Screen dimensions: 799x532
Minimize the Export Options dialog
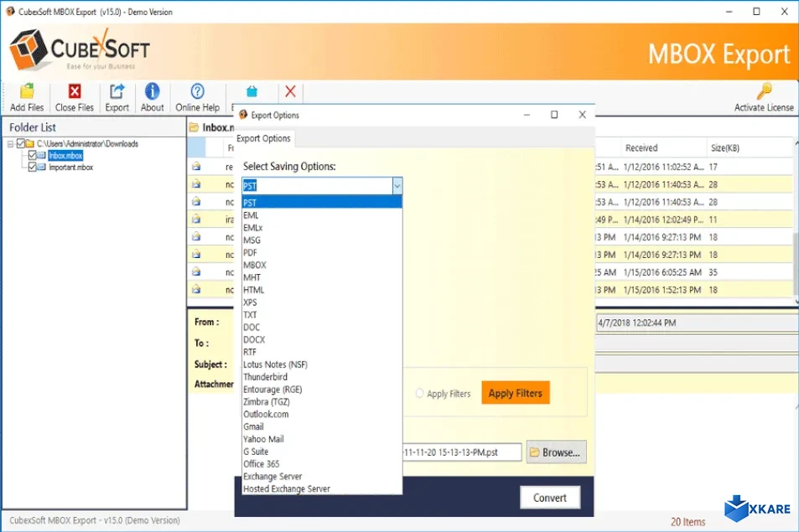[x=527, y=115]
